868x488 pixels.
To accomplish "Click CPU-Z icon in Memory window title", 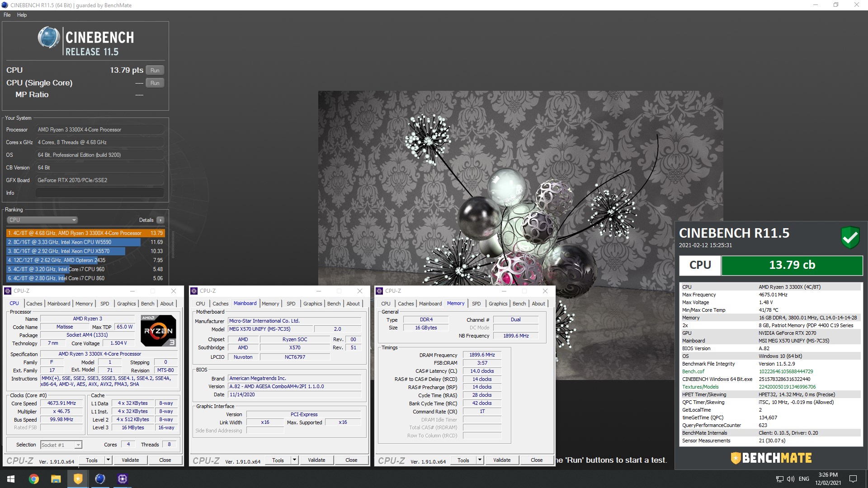I will click(380, 291).
